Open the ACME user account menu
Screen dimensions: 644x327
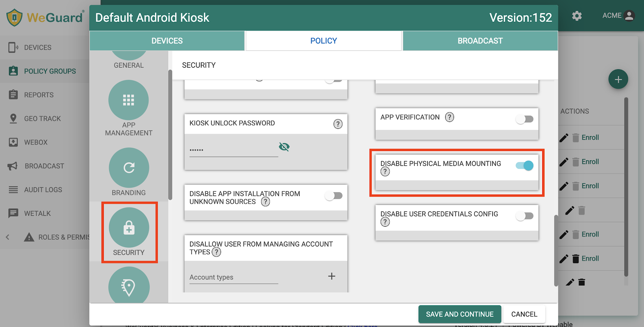point(618,16)
